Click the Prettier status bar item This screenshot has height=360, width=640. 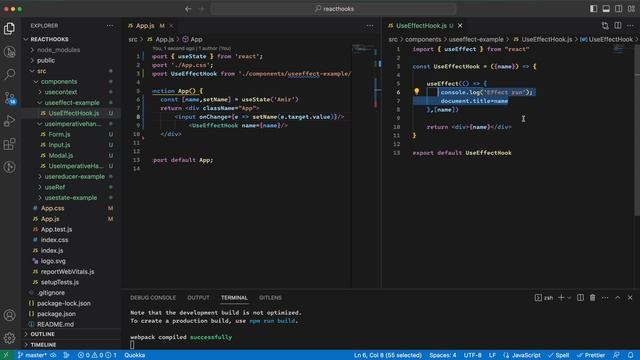pos(591,355)
